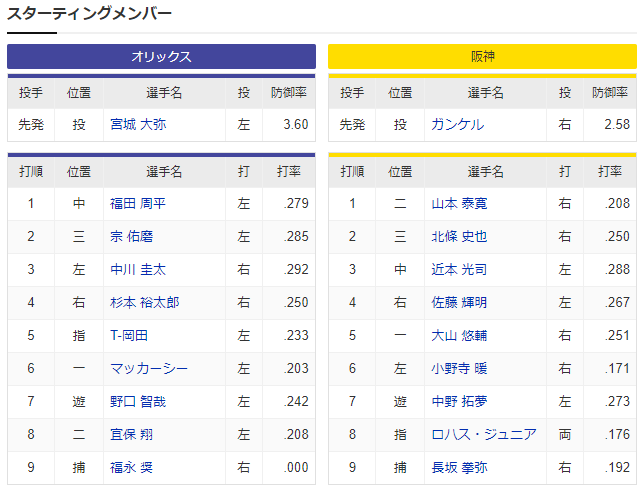Click 北條 史也 in Hanshin lineup
Screen dimensions: 639x487
tap(459, 236)
